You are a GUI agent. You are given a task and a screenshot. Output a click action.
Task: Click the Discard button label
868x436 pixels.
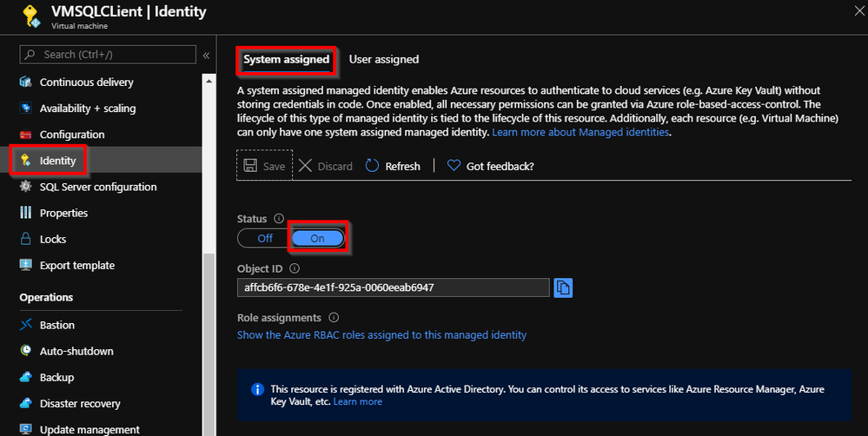click(x=335, y=166)
